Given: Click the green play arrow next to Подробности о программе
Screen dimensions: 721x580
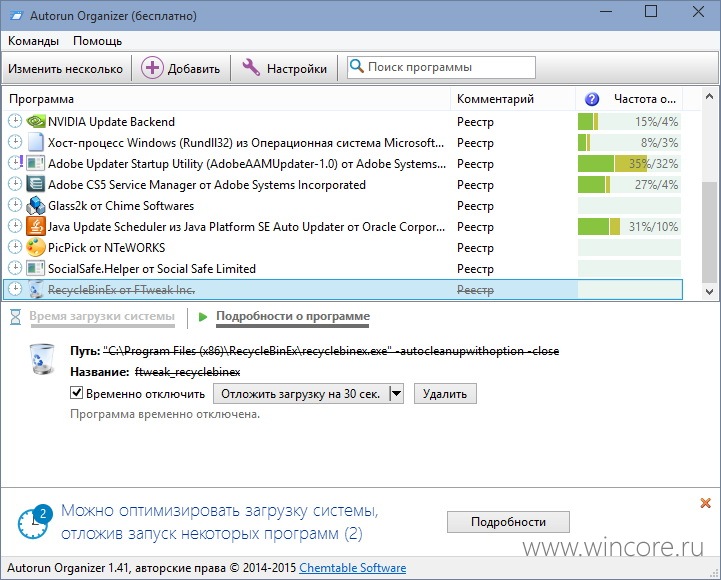Looking at the screenshot, I should click(202, 316).
